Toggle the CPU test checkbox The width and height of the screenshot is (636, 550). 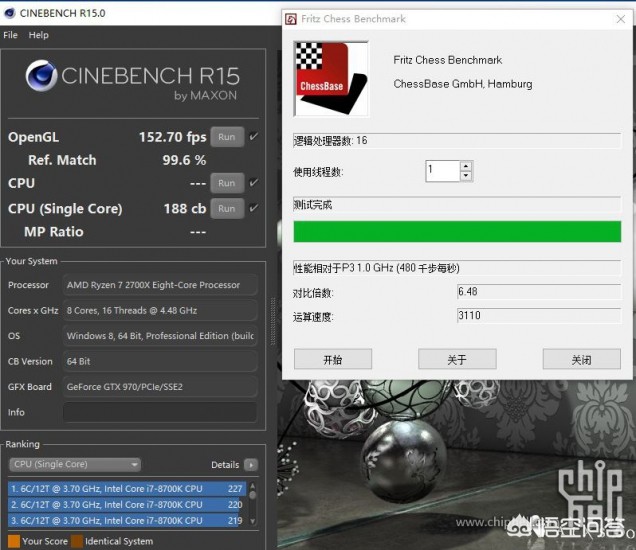click(254, 183)
